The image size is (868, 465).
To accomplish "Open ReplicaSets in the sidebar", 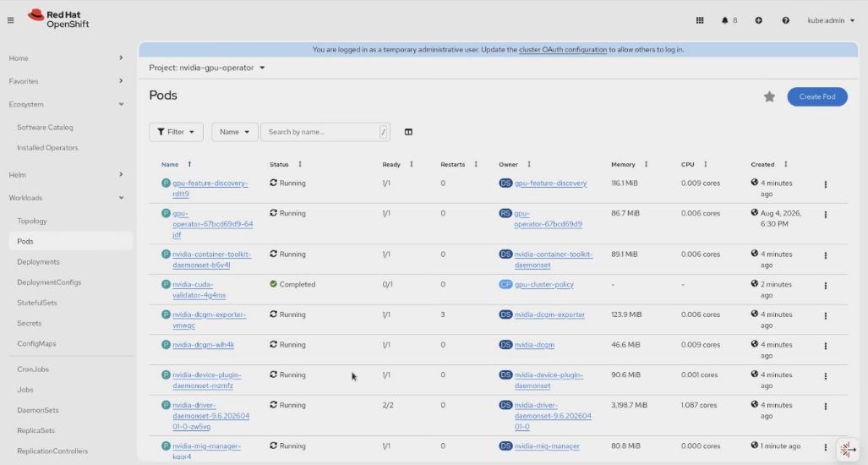I will (36, 430).
